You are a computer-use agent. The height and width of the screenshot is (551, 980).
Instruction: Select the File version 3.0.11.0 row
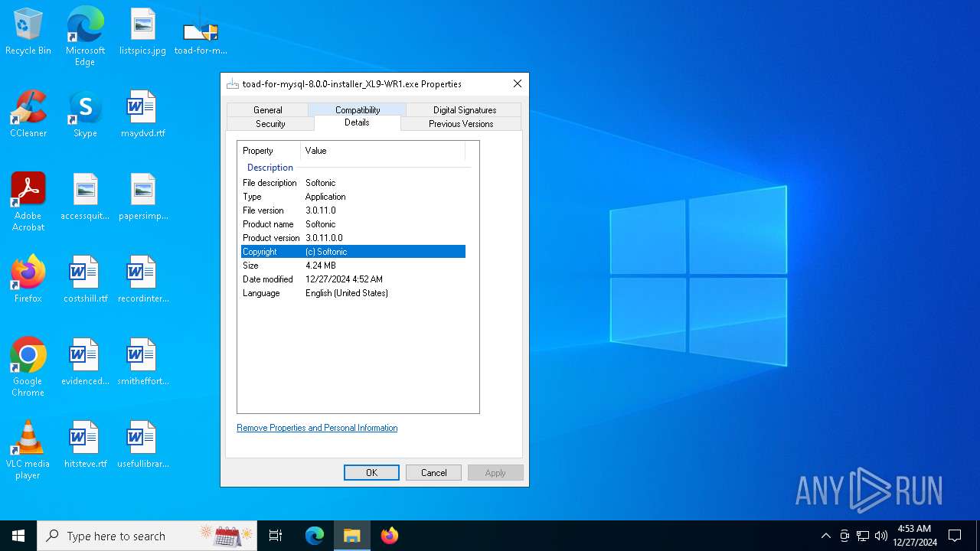pyautogui.click(x=353, y=210)
